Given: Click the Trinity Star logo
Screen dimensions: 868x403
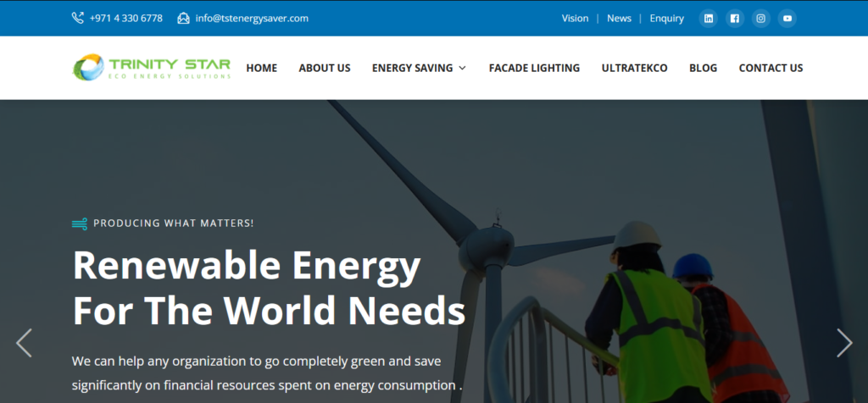Looking at the screenshot, I should tap(152, 68).
